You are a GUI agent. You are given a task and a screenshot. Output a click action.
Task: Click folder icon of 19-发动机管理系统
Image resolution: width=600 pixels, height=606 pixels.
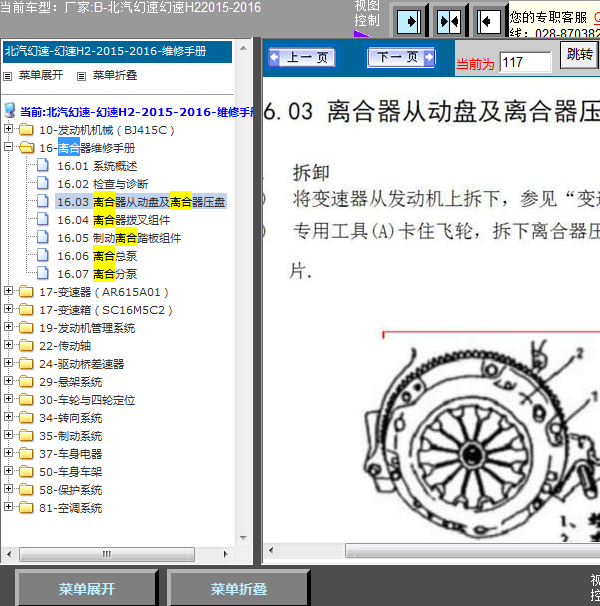(x=26, y=327)
